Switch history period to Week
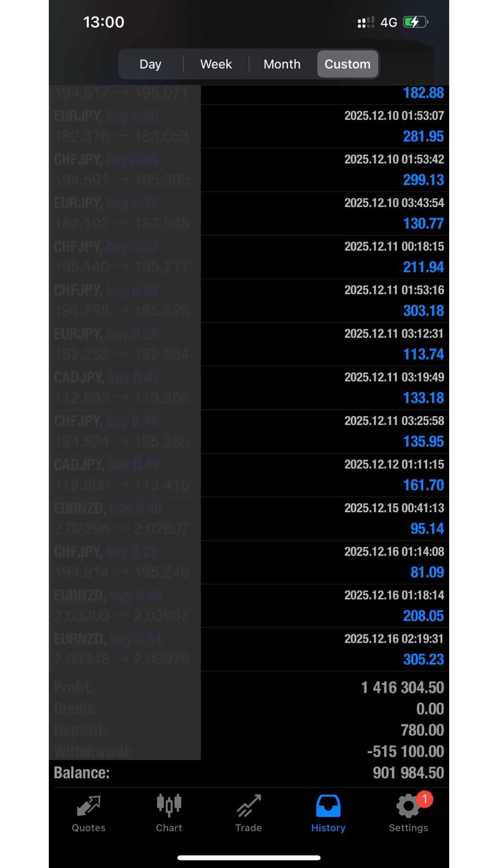The image size is (488, 868). 216,64
